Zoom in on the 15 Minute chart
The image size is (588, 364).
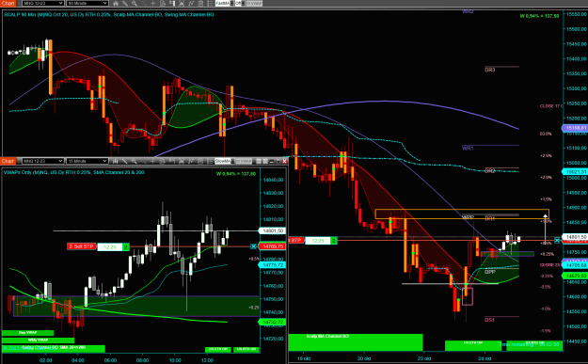(x=135, y=161)
